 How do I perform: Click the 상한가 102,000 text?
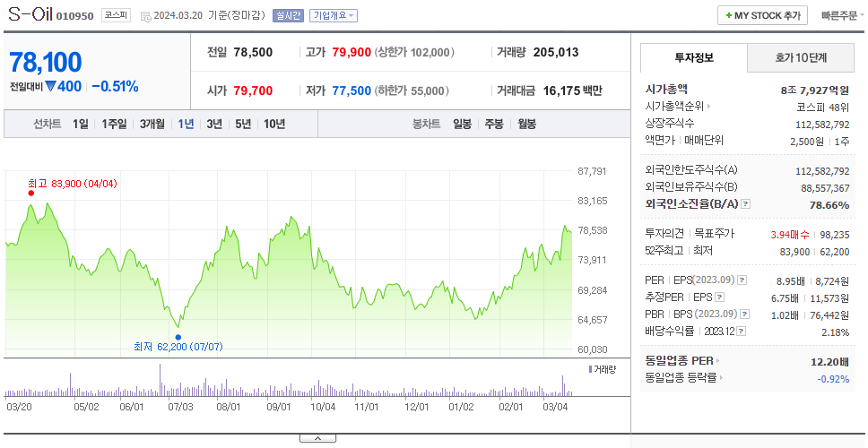(414, 53)
